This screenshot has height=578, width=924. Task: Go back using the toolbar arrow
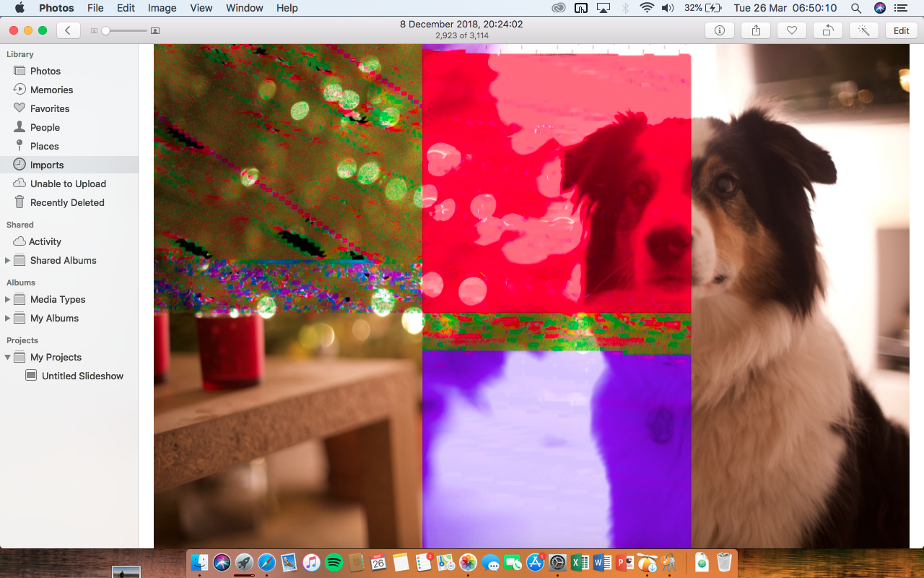(68, 30)
